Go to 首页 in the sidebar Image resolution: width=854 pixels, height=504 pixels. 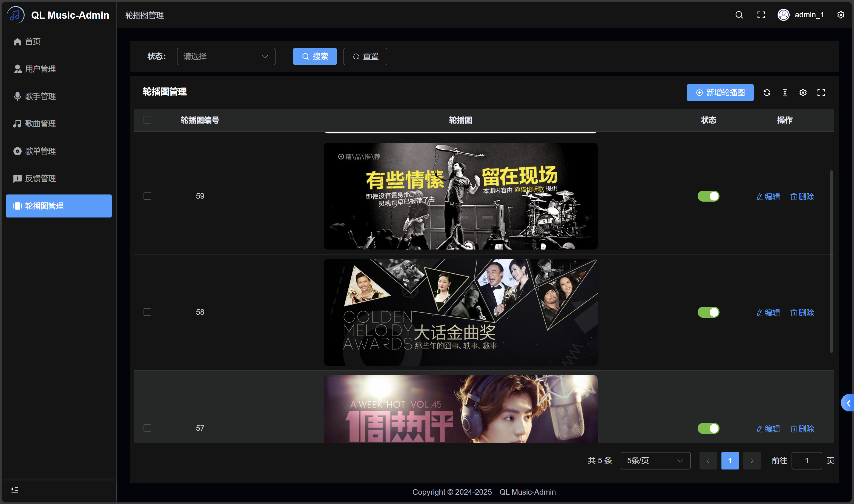(x=59, y=41)
